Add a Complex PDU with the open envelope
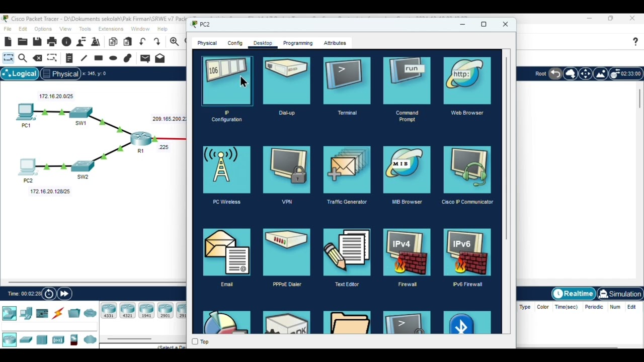This screenshot has width=644, height=362. click(160, 58)
